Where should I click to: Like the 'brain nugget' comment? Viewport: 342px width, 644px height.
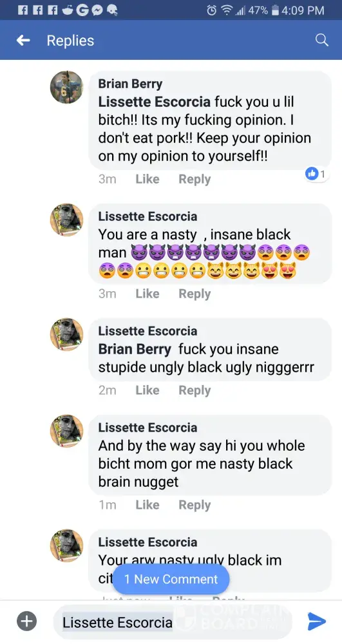(x=147, y=505)
